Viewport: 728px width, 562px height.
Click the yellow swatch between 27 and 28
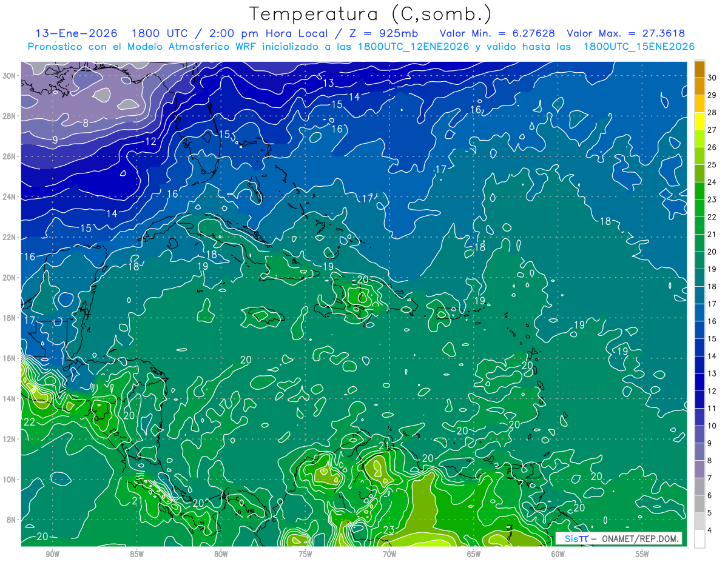tap(699, 121)
